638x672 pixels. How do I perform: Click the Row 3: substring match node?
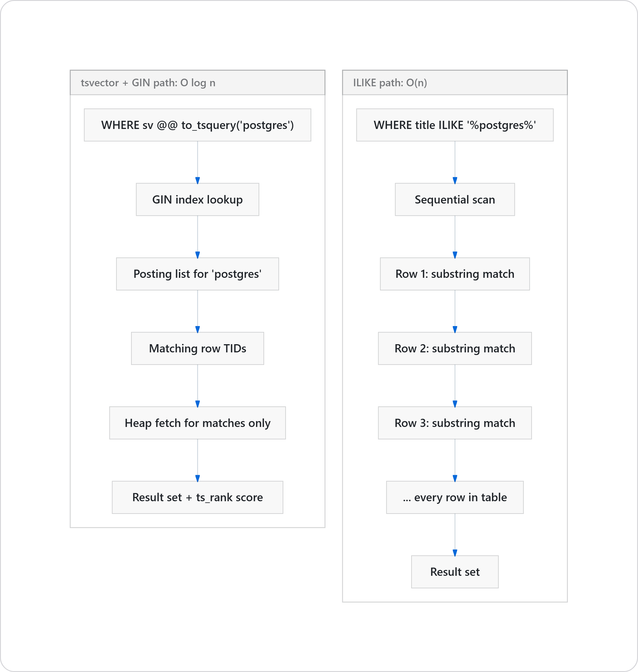point(455,423)
